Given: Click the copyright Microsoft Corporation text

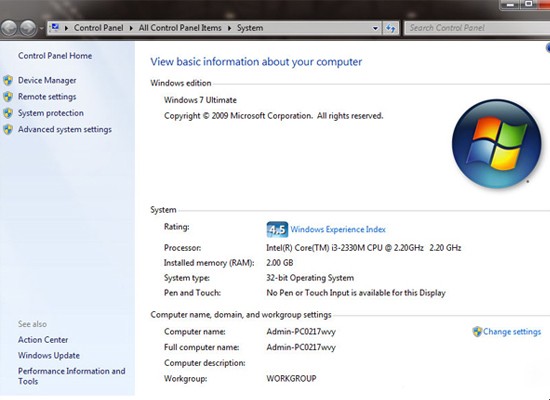Looking at the screenshot, I should [x=274, y=116].
